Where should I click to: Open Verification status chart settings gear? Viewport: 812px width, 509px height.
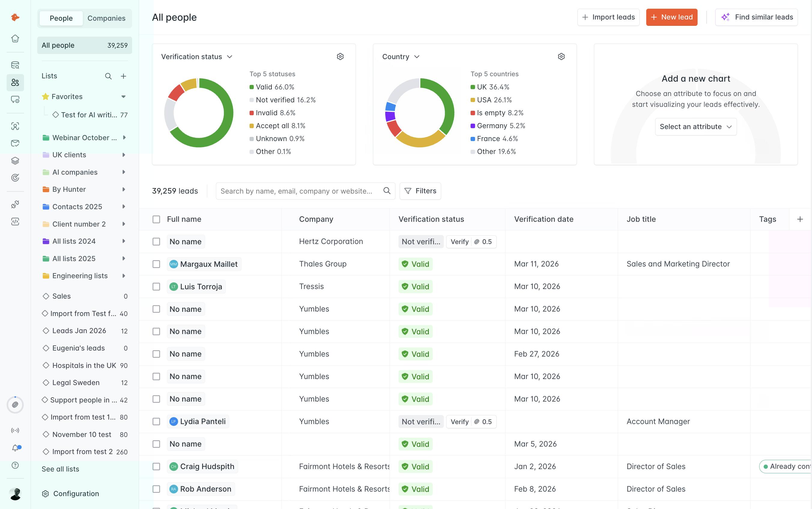340,56
